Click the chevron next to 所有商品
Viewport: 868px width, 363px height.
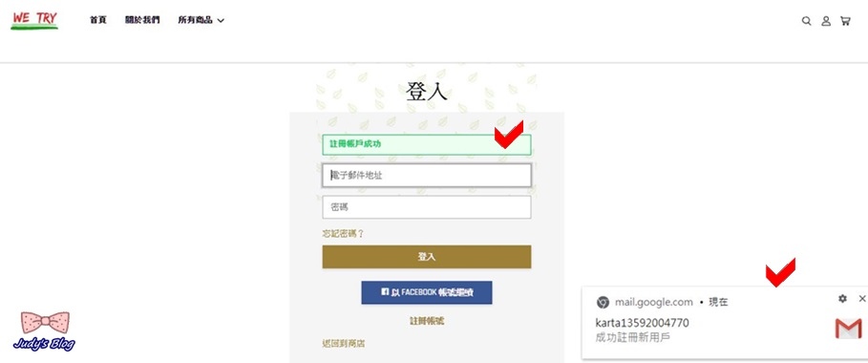point(221,21)
